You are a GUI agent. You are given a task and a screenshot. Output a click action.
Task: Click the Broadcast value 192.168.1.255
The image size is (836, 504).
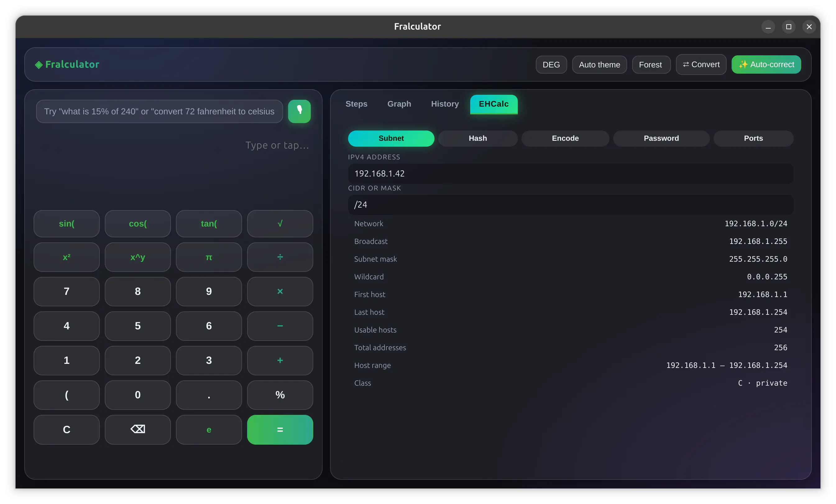pyautogui.click(x=758, y=241)
